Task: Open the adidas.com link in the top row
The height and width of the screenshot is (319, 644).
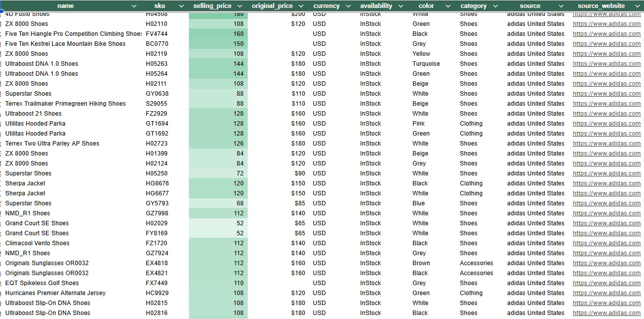Action: 606,13
